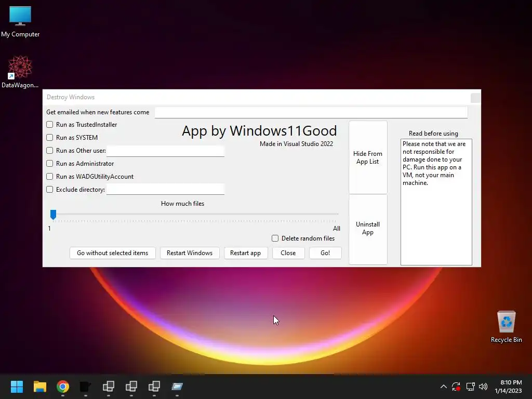This screenshot has height=399, width=532.
Task: Toggle Run as WADGUtilityAccount checkbox
Action: coord(49,177)
